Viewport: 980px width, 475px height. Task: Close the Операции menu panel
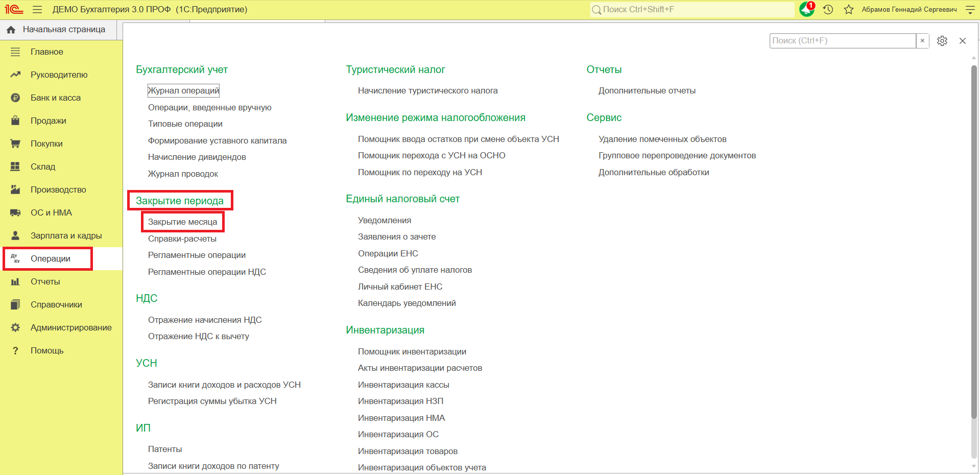pos(963,41)
